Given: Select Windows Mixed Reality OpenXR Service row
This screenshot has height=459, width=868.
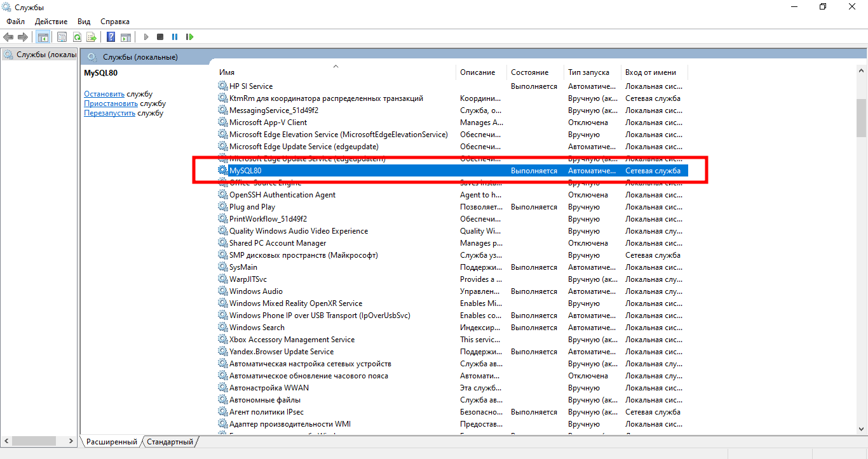Looking at the screenshot, I should pos(452,303).
